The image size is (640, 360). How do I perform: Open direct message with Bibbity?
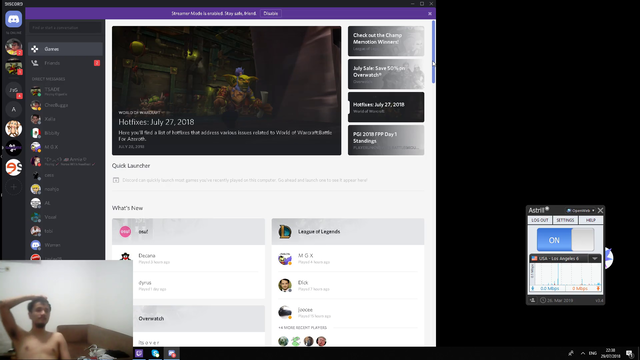[65, 133]
